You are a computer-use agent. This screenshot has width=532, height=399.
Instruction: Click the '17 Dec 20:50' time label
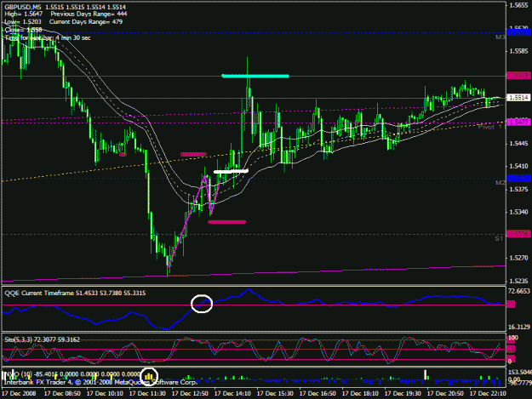(x=445, y=394)
